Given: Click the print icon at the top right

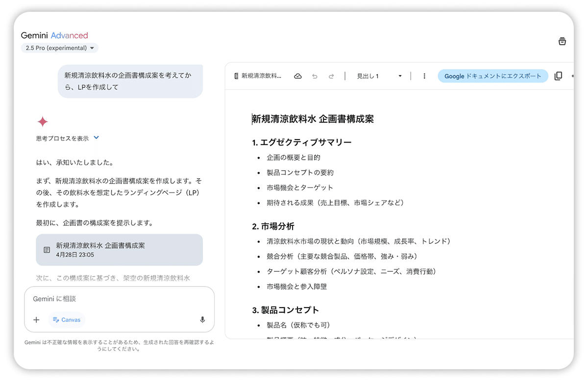Looking at the screenshot, I should click(x=562, y=41).
